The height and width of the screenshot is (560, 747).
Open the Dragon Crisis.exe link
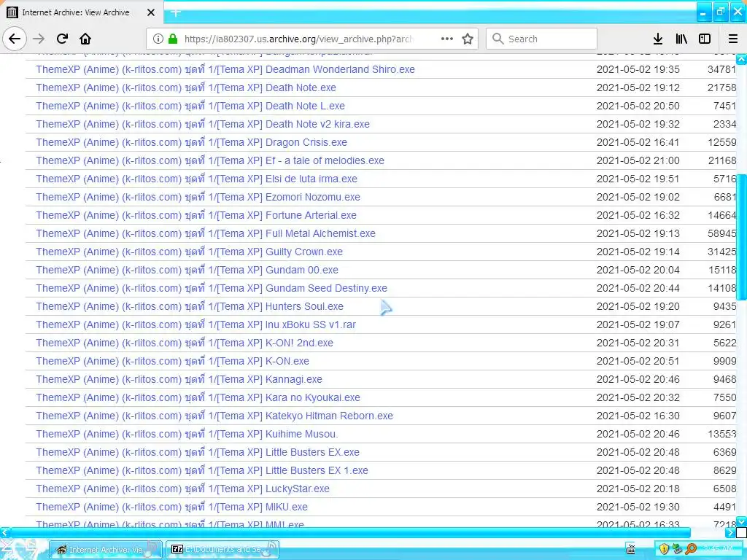192,142
